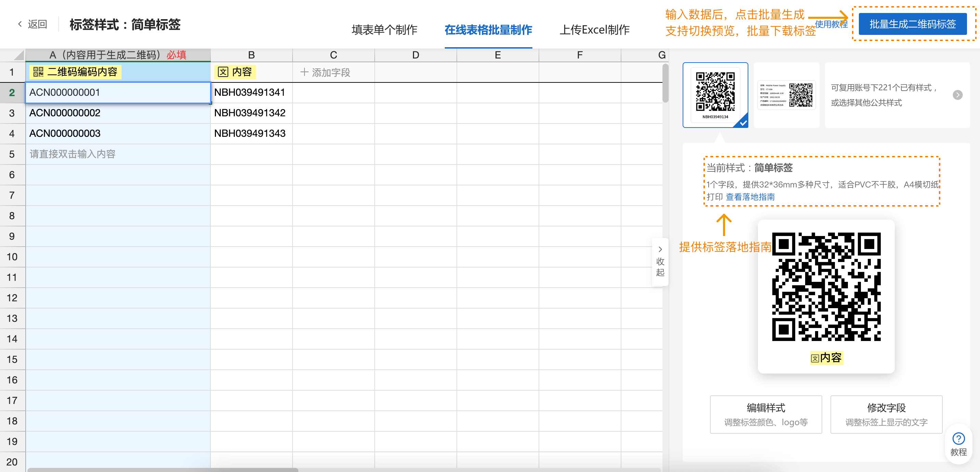Collapse the side panel using 收起
Screen dimensions: 980x472
coord(660,261)
